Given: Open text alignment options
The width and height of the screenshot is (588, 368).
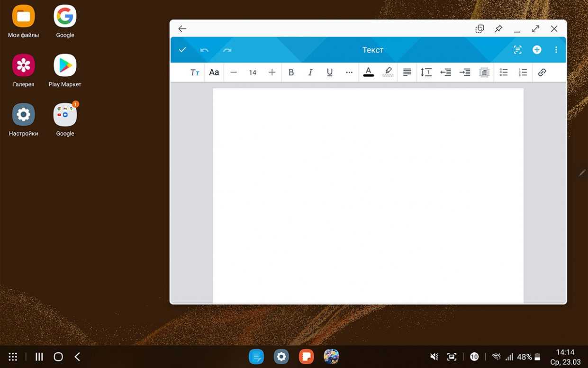Looking at the screenshot, I should (x=407, y=73).
